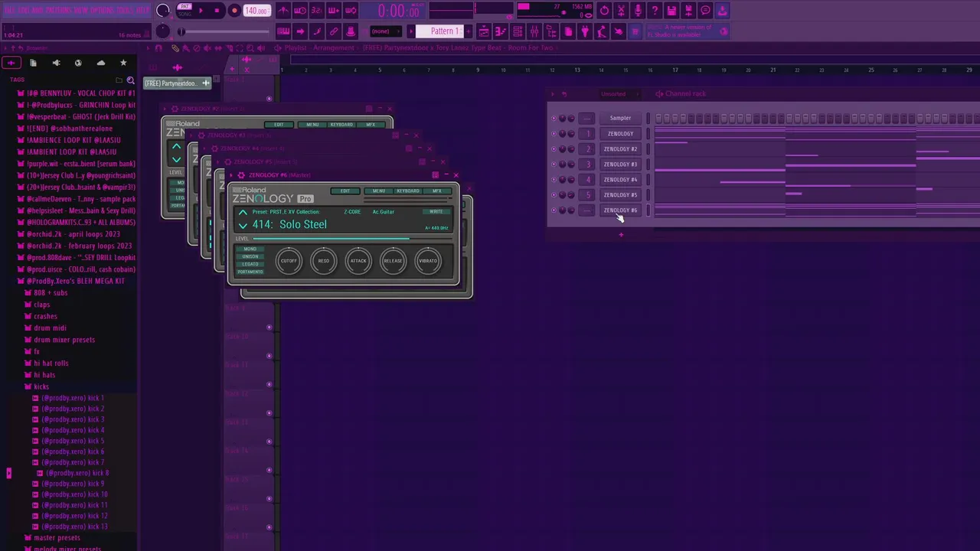Image resolution: width=980 pixels, height=551 pixels.
Task: Open the HELP menu
Action: pyautogui.click(x=143, y=11)
